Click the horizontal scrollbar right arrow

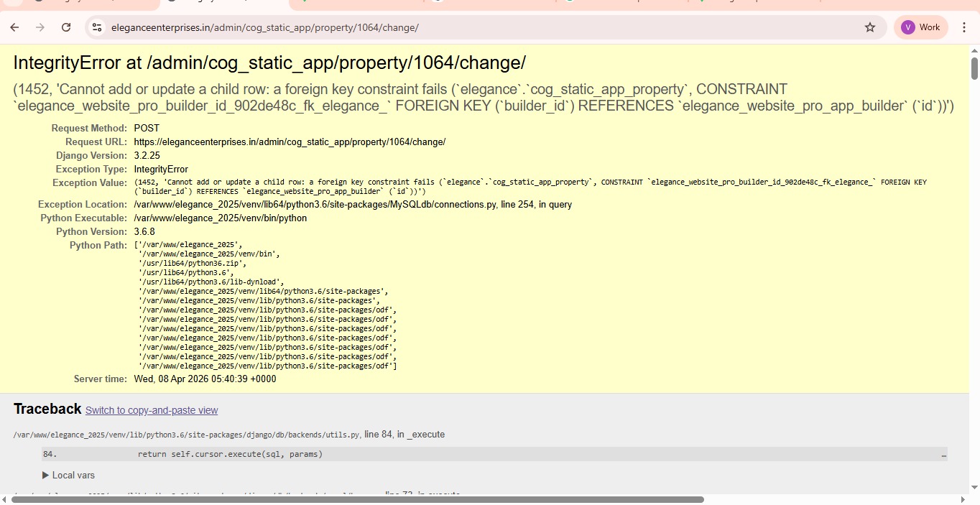(x=963, y=499)
